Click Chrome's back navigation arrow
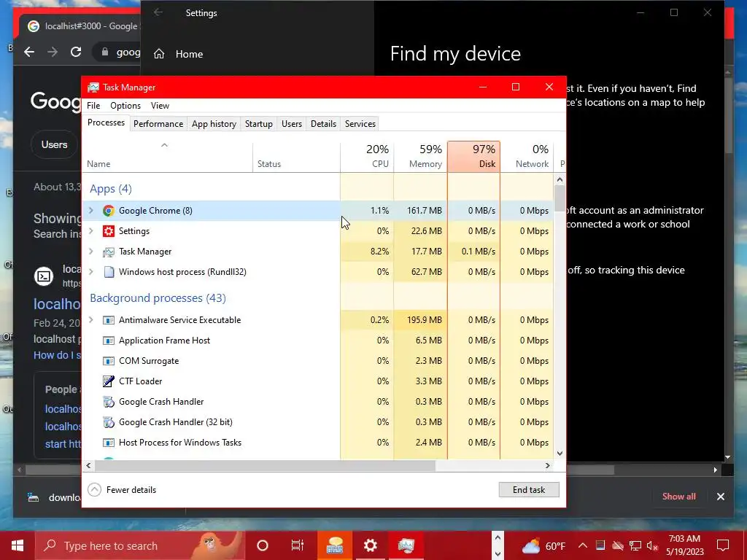The image size is (747, 560). click(x=29, y=52)
